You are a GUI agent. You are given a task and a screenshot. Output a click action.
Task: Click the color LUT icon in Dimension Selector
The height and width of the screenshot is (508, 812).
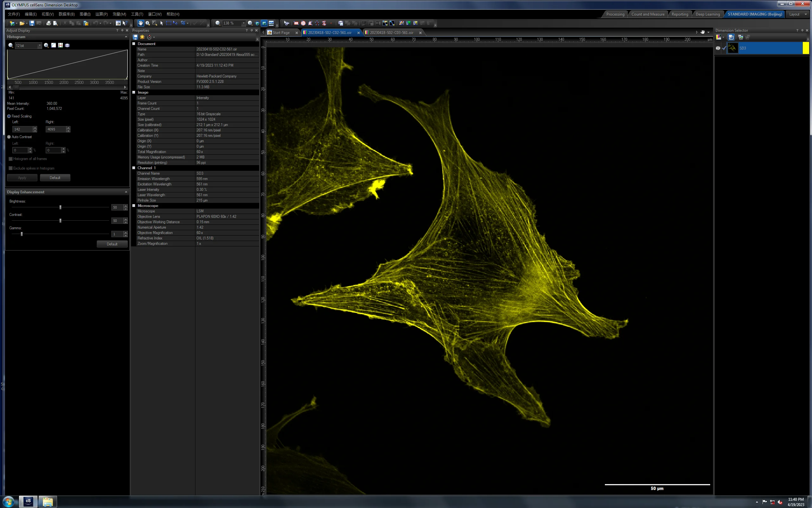click(x=718, y=37)
